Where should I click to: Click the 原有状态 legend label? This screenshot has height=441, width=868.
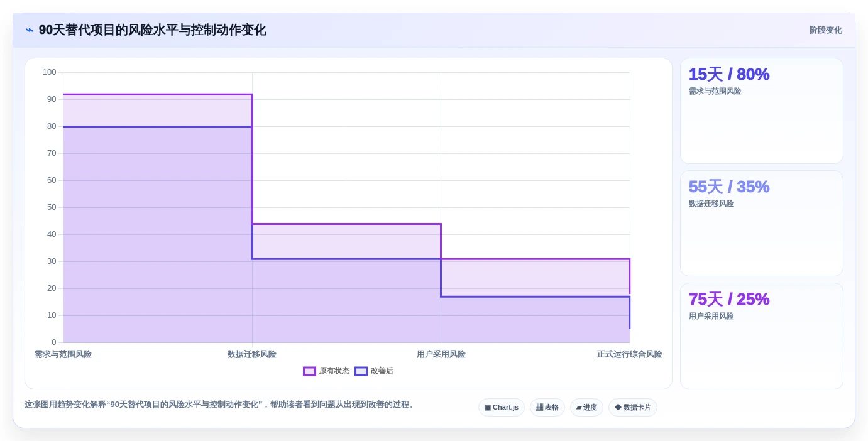point(334,371)
